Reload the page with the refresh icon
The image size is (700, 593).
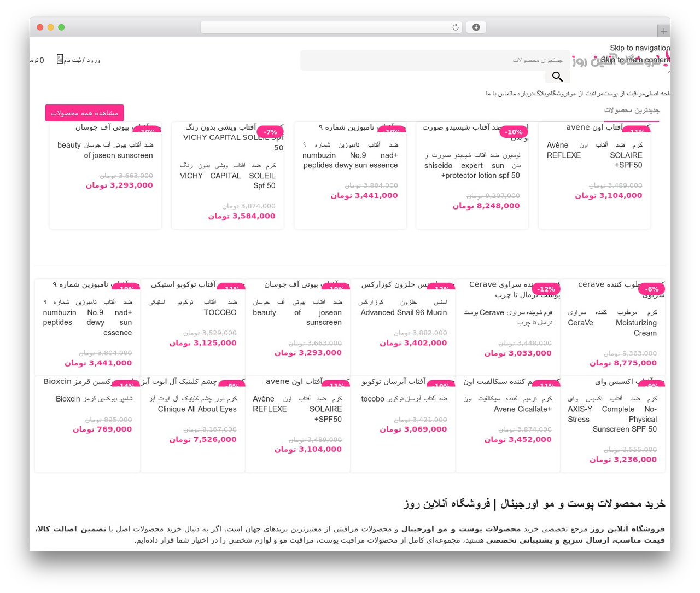coord(455,27)
